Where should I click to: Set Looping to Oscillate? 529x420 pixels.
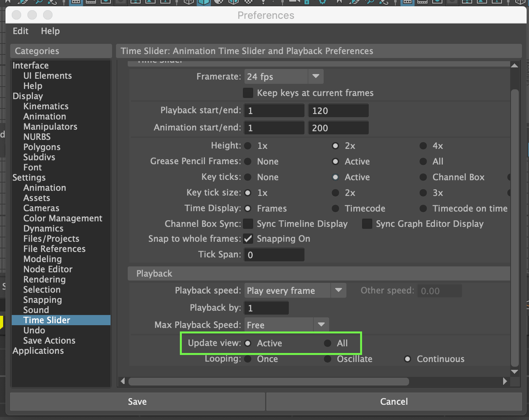[x=328, y=359]
